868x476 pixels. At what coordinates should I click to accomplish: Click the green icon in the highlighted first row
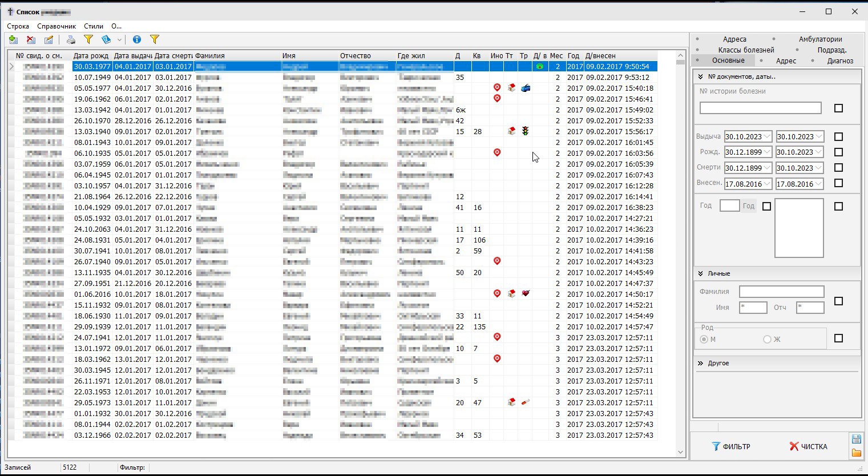[539, 67]
